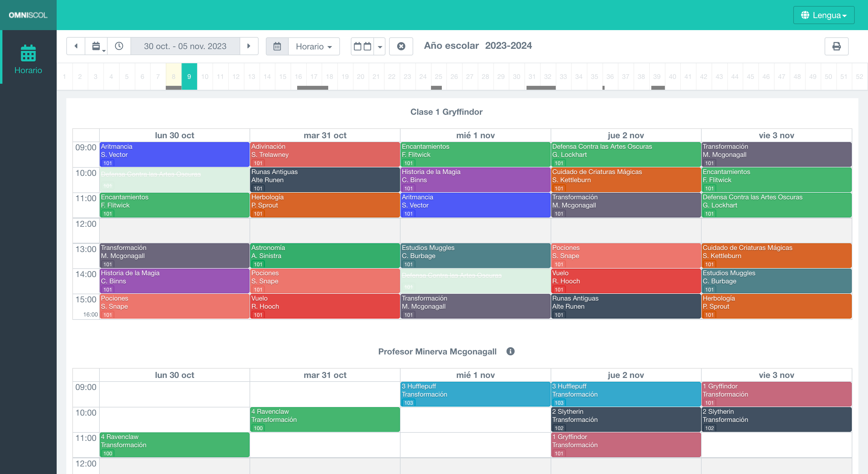Open the Pociones S. Snape Monday 15:00 lesson

(x=174, y=306)
